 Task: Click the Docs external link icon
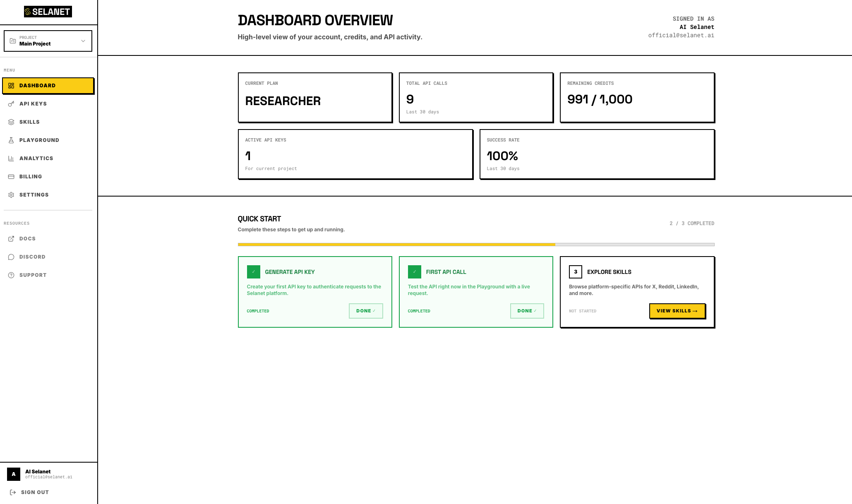click(11, 239)
